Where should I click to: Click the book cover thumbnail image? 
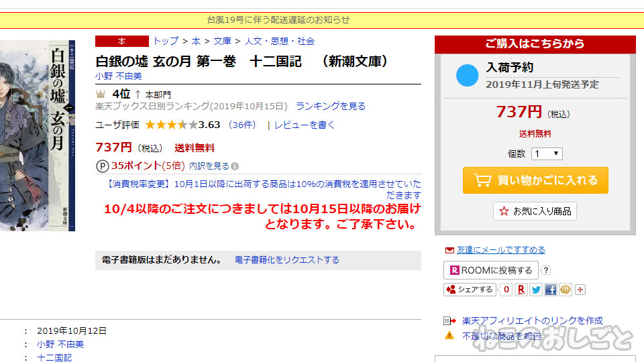click(38, 135)
